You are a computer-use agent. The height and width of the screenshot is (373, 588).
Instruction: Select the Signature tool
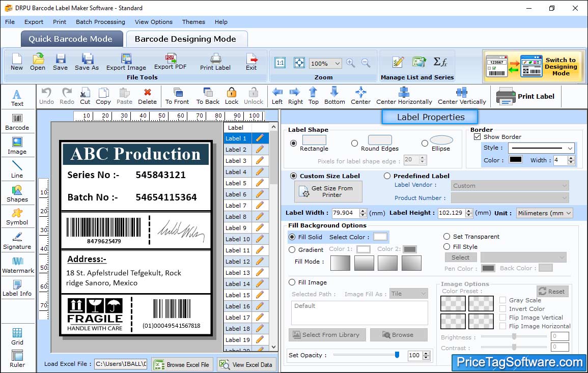(17, 241)
